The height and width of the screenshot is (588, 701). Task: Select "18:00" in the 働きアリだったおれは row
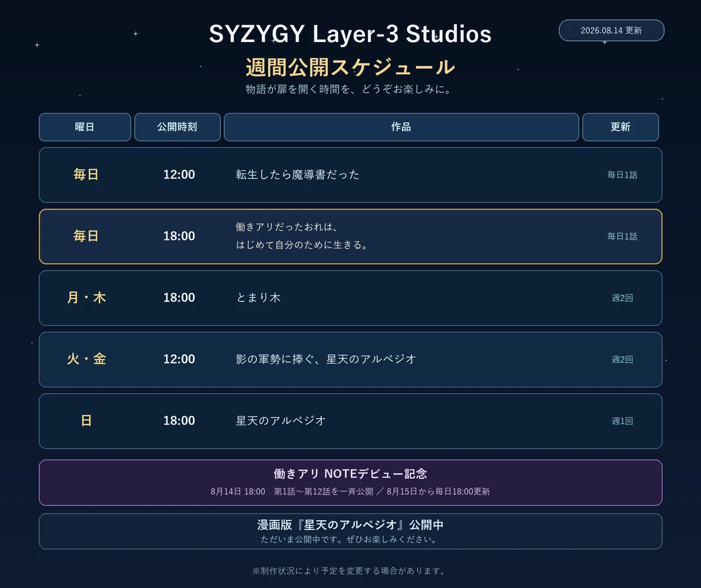coord(179,236)
